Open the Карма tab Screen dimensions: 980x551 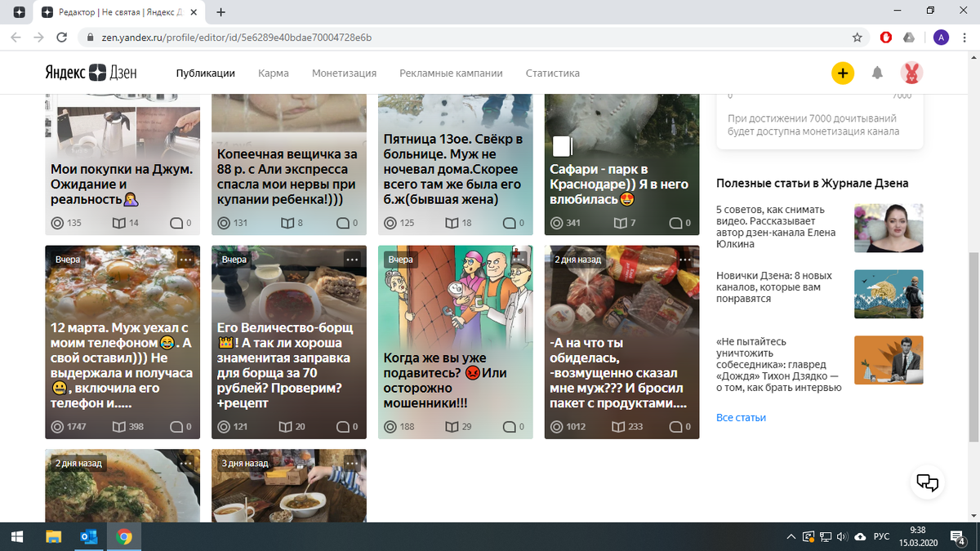pos(274,73)
